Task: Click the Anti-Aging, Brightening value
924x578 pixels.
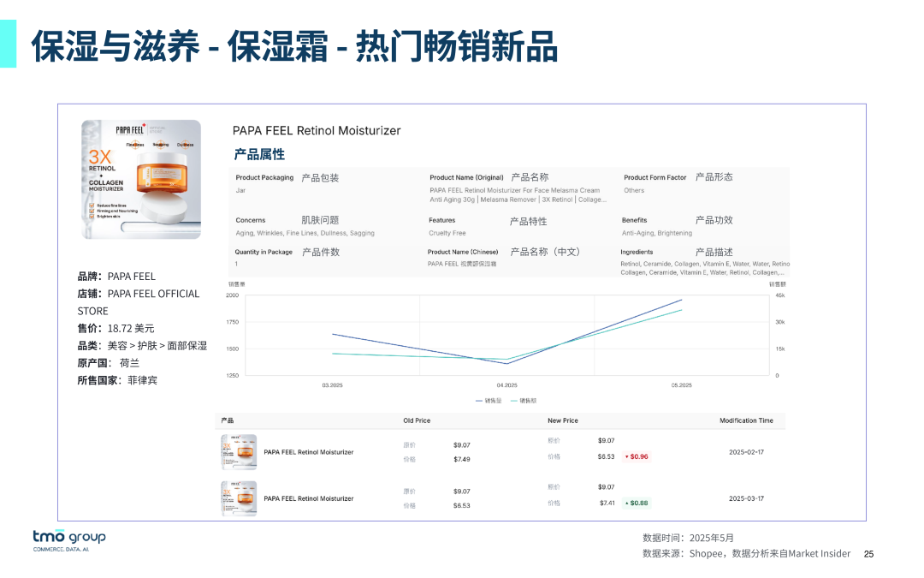Action: click(657, 234)
